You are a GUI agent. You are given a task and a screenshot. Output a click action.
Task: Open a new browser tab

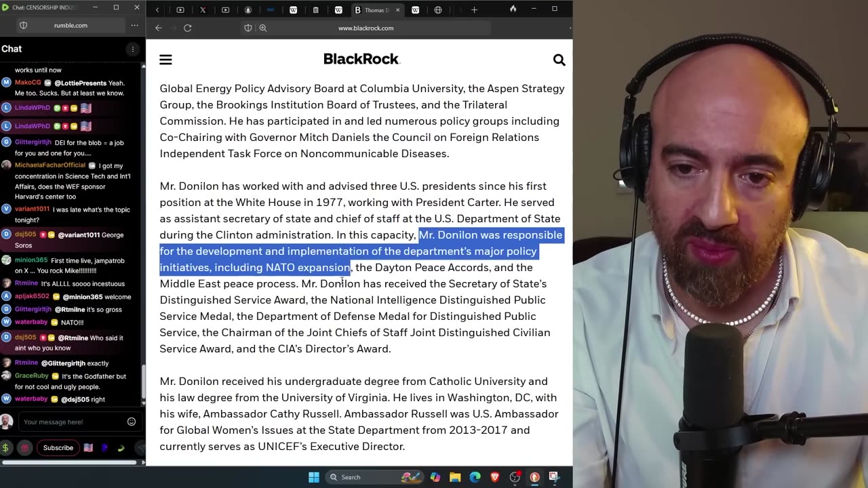click(x=474, y=10)
